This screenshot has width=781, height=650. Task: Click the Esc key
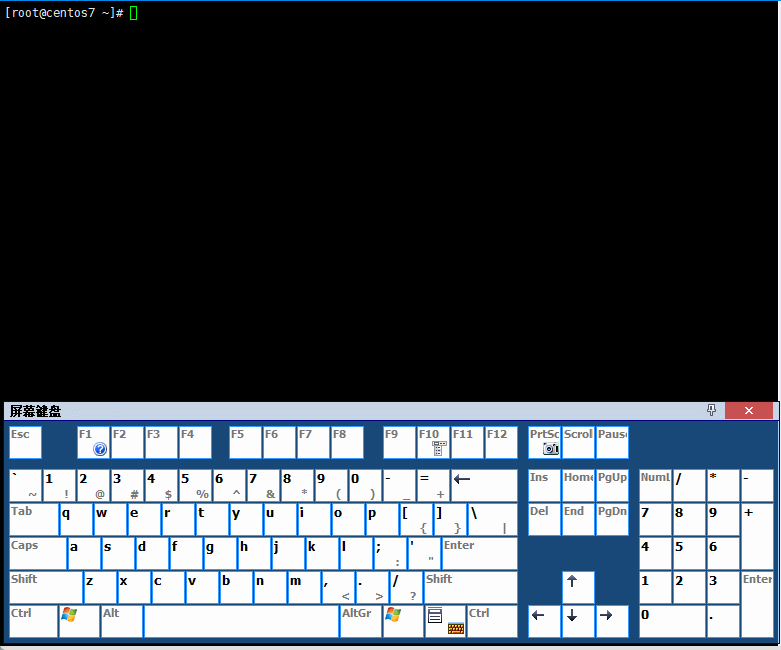point(25,442)
